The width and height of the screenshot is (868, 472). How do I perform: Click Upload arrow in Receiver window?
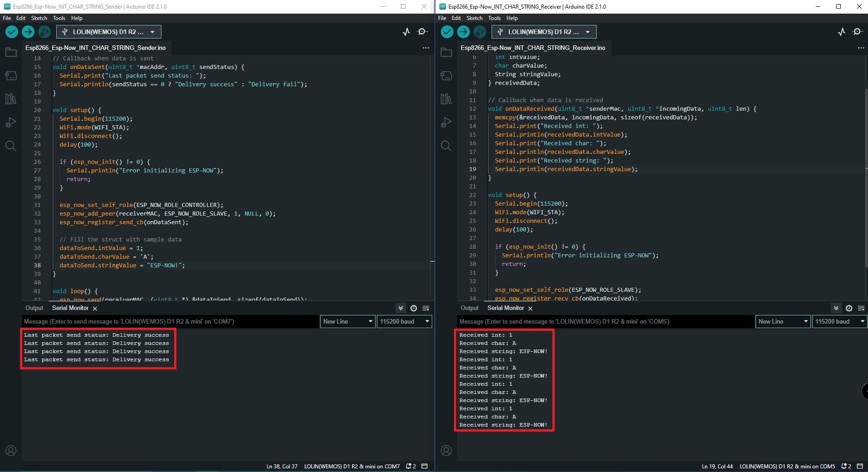pos(463,32)
